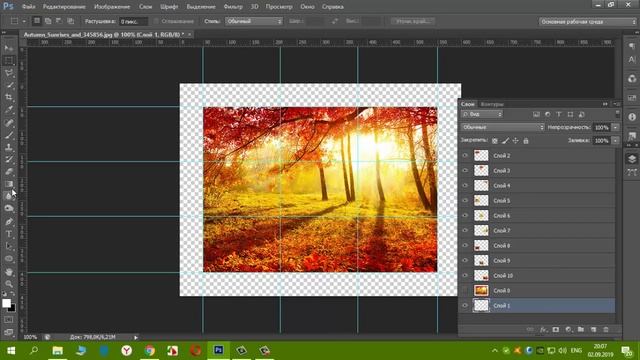
Task: Click the Растушевка input field
Action: tap(133, 21)
